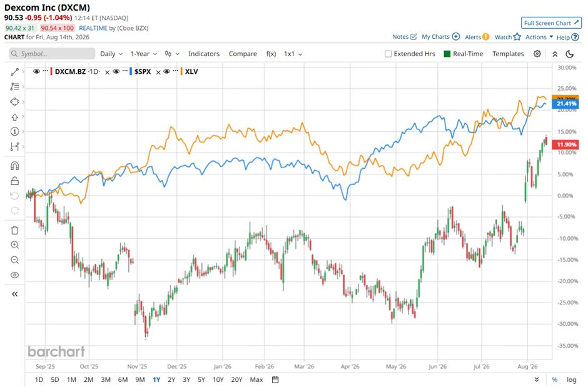588x387 pixels.
Task: Delete drawings with the trash icon
Action: coord(14,230)
